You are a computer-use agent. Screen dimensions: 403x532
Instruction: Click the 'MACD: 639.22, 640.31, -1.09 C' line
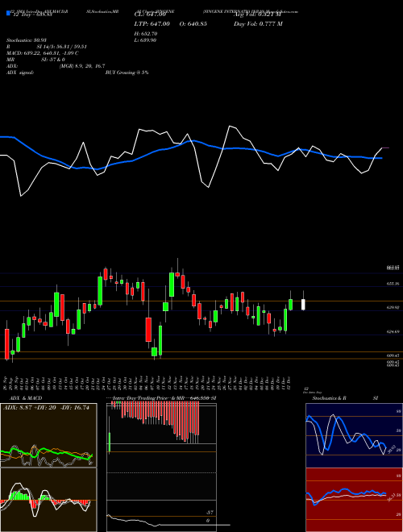click(43, 53)
